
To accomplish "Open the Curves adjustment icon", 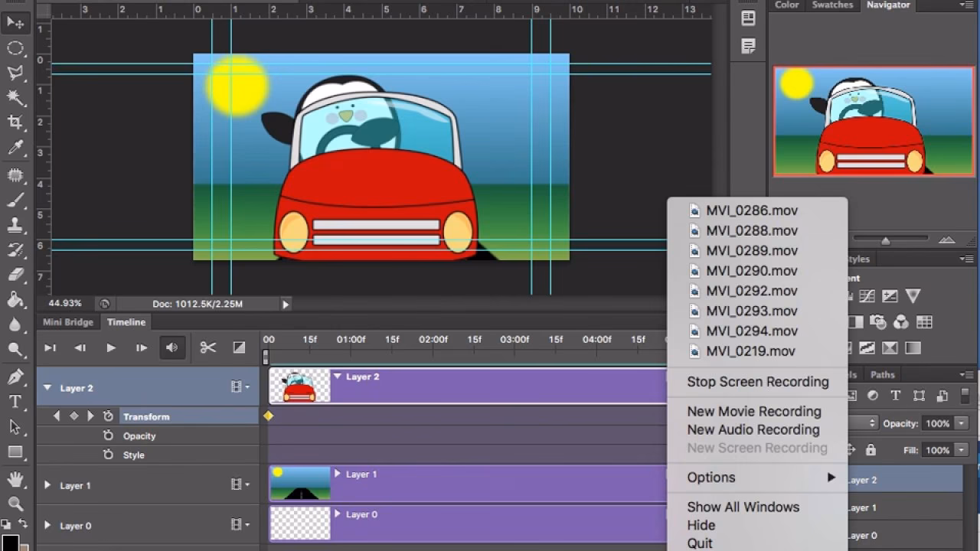I will [867, 295].
